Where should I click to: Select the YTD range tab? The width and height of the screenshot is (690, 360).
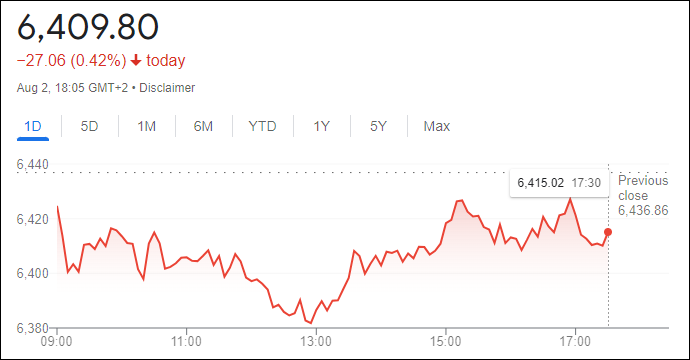click(262, 126)
